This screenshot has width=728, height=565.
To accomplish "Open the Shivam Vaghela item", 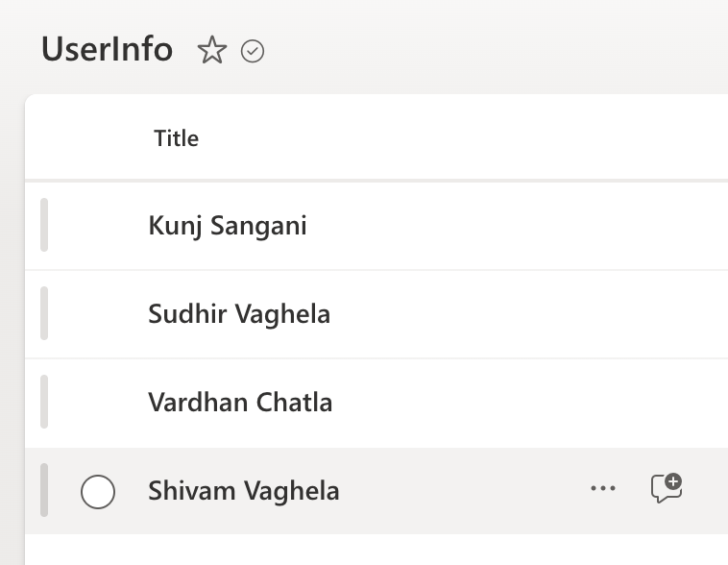I will (x=244, y=491).
